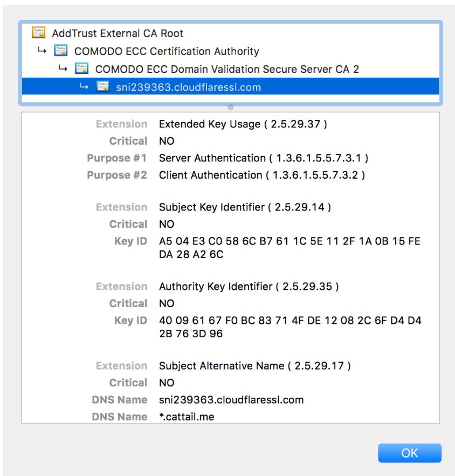Select the highlighted sni239363.cloudflaressl.com row
The image size is (455, 476).
231,86
